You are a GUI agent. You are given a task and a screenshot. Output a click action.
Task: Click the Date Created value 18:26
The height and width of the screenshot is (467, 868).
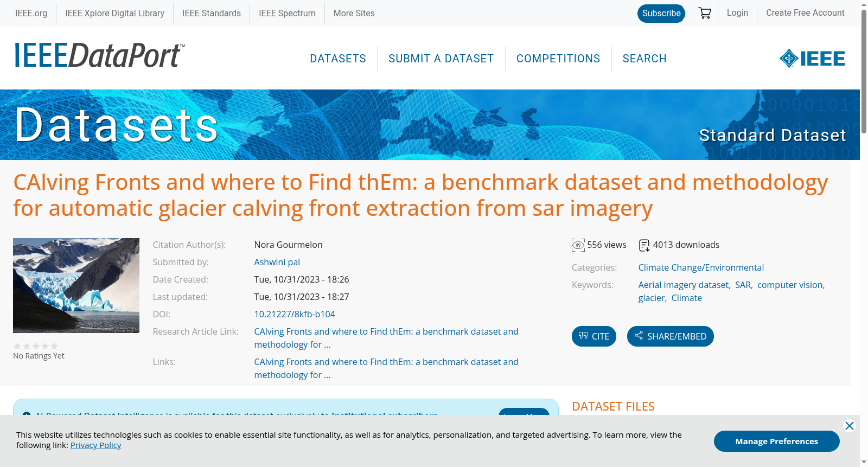[x=301, y=279]
